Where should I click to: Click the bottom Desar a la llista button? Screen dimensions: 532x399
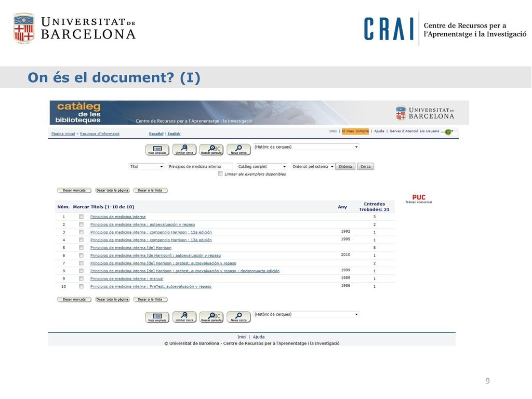pyautogui.click(x=150, y=299)
